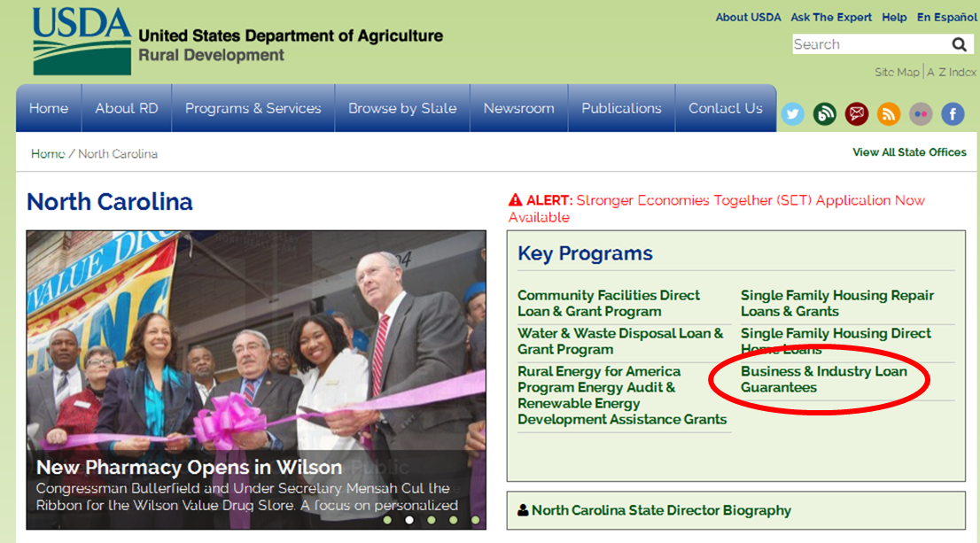Select the second slideshow dot

pyautogui.click(x=409, y=520)
